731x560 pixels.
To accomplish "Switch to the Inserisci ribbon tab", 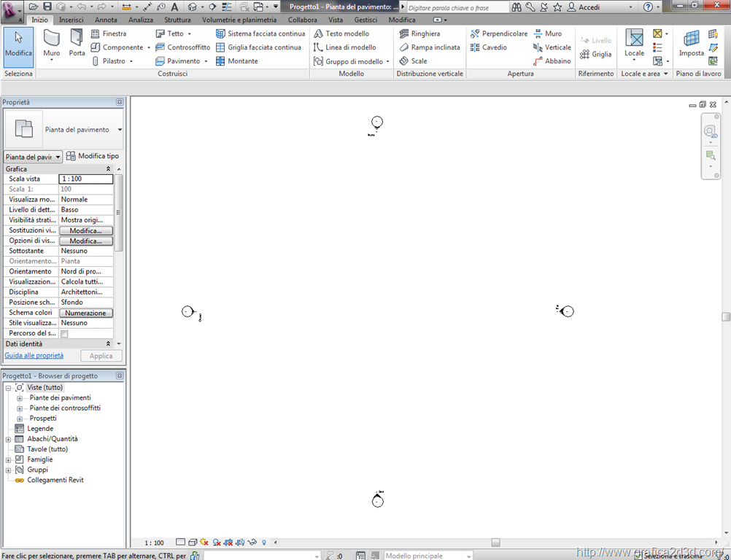I will click(71, 20).
